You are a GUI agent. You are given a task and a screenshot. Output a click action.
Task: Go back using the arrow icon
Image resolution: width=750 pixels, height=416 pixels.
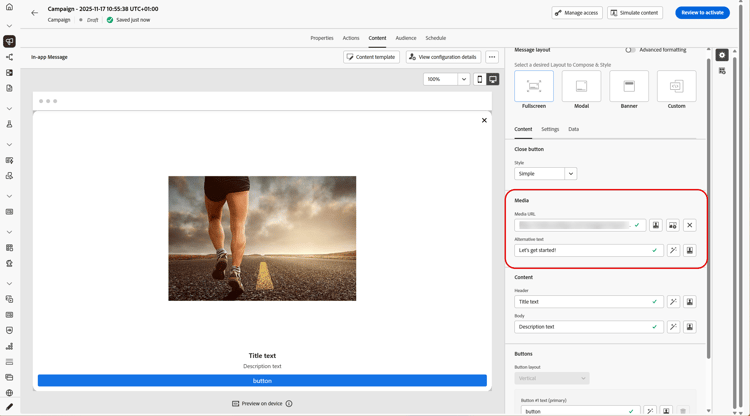pos(34,13)
